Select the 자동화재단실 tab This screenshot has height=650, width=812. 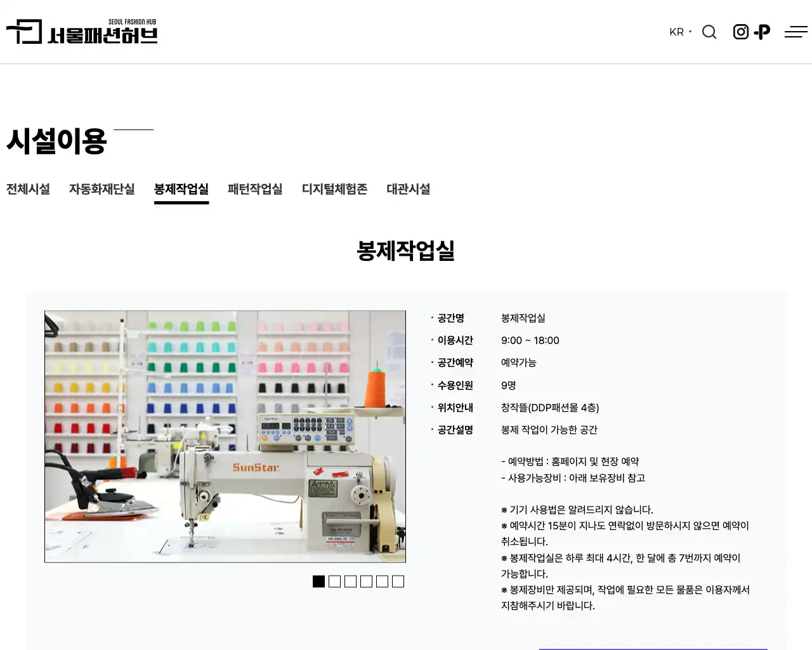point(101,189)
